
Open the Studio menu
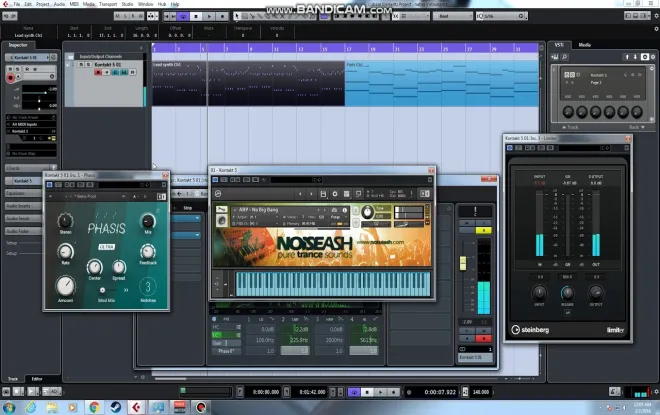tap(127, 4)
